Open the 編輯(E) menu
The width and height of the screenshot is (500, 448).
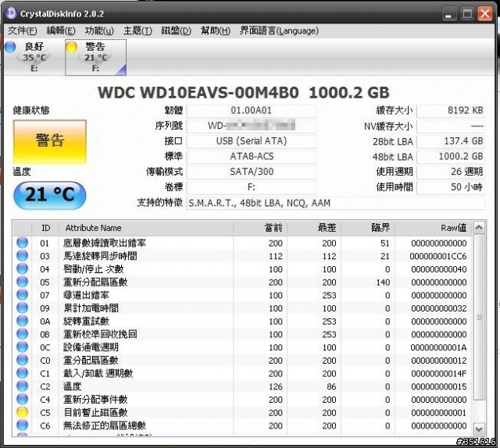[61, 30]
